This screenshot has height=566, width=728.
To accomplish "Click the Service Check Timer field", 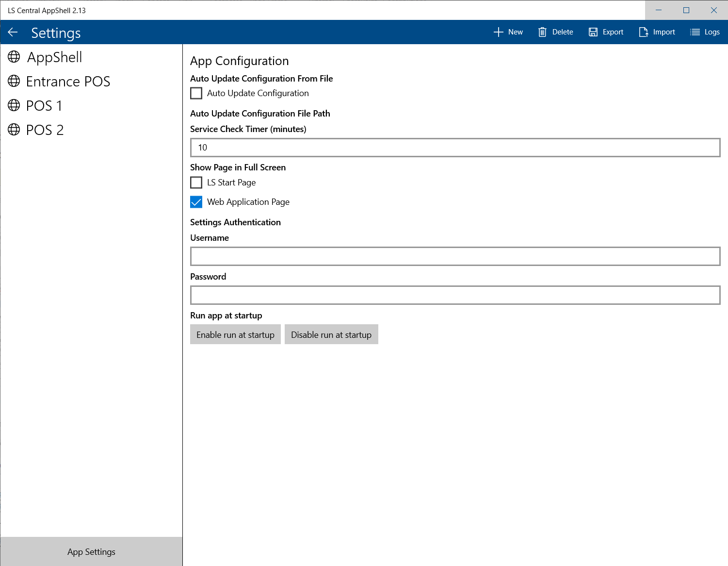I will point(455,148).
